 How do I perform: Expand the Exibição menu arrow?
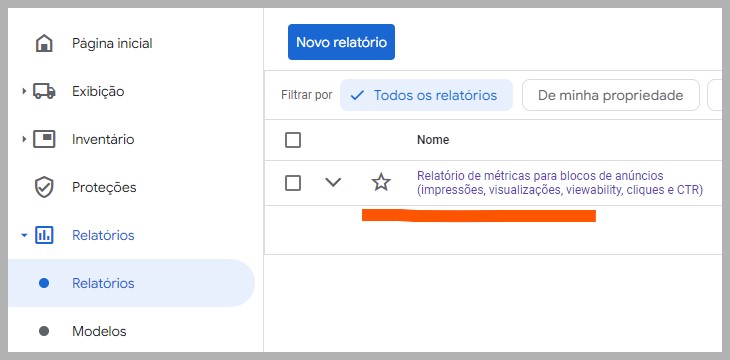point(24,91)
